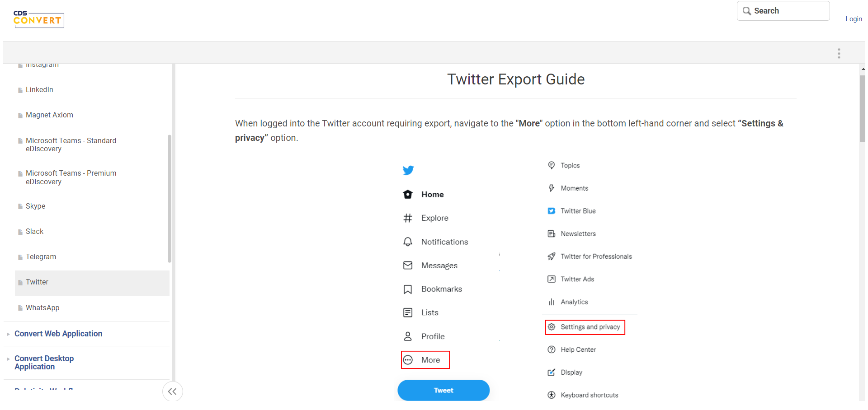
Task: Open Microsoft Teams - Standard eDiscovery guide
Action: tap(71, 145)
